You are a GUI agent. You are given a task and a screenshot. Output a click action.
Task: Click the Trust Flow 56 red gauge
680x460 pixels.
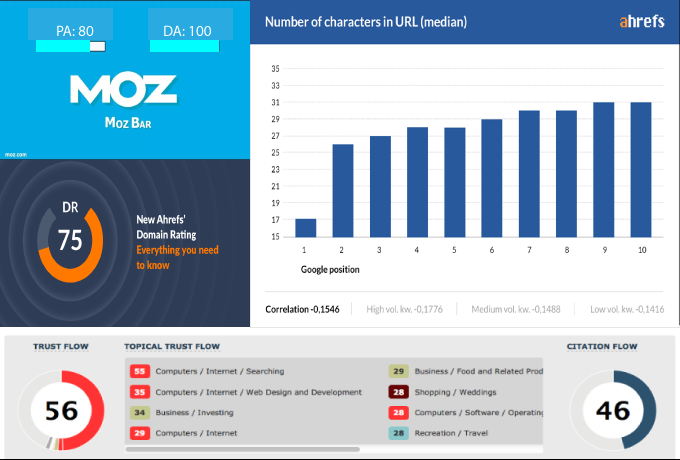61,410
